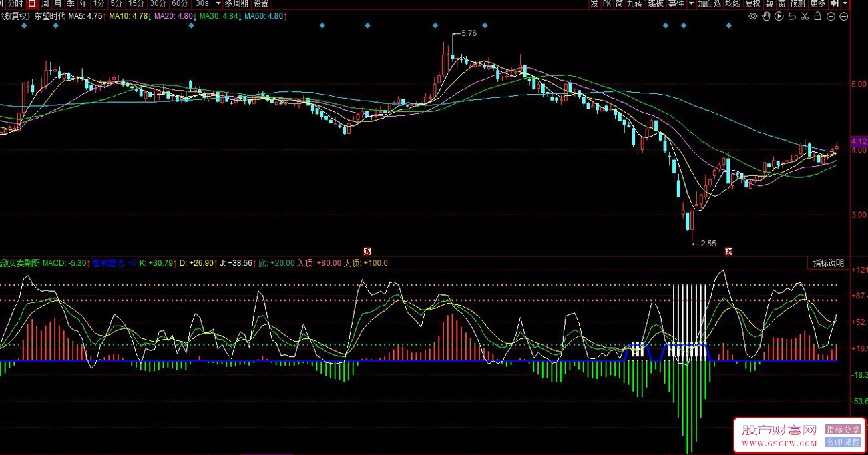This screenshot has height=455, width=868.
Task: Click the 连板 toolbar button
Action: point(656,3)
